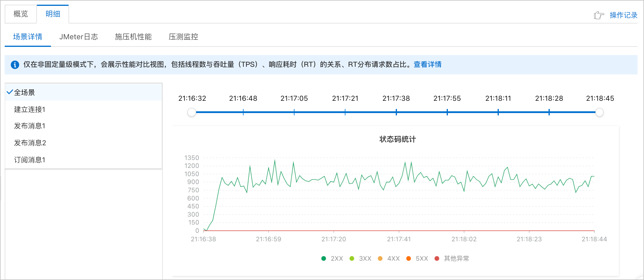This screenshot has height=280, width=644.
Task: Click the right handle of the time range slider
Action: (x=600, y=112)
